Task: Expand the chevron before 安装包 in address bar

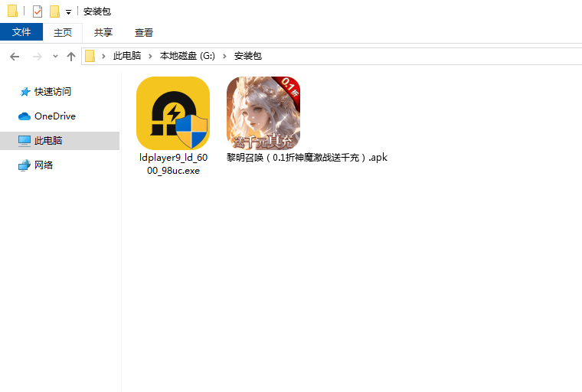Action: click(227, 57)
